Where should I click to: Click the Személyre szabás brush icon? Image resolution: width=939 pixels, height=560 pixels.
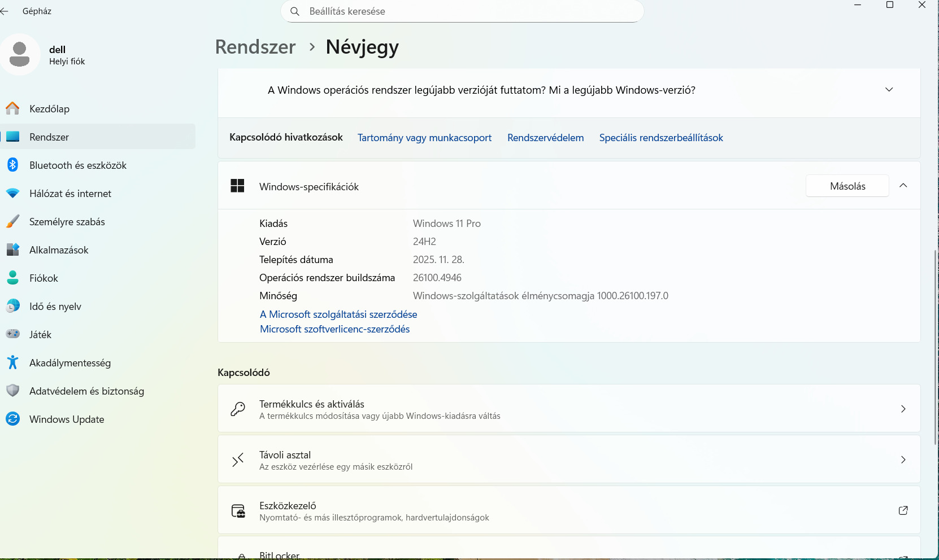coord(12,221)
